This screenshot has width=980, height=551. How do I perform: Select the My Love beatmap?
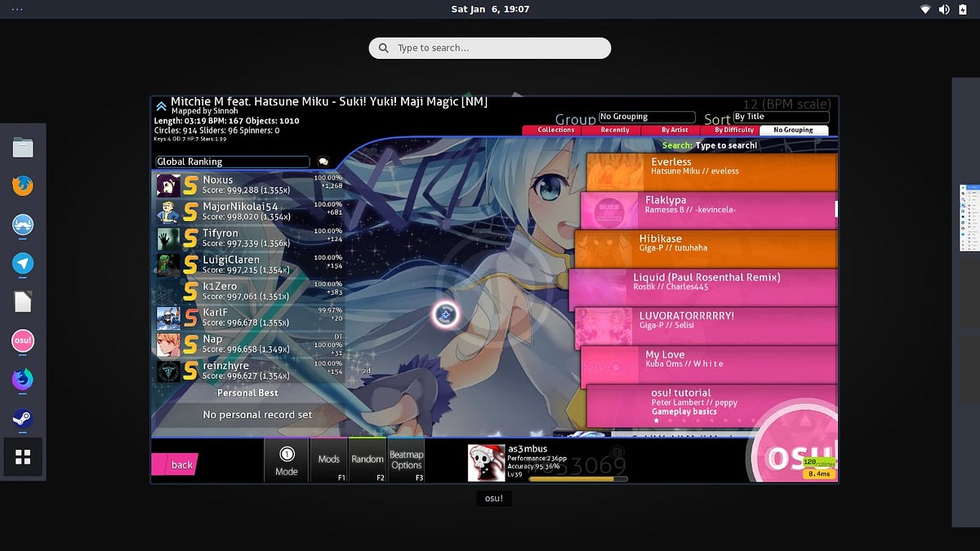tap(709, 364)
